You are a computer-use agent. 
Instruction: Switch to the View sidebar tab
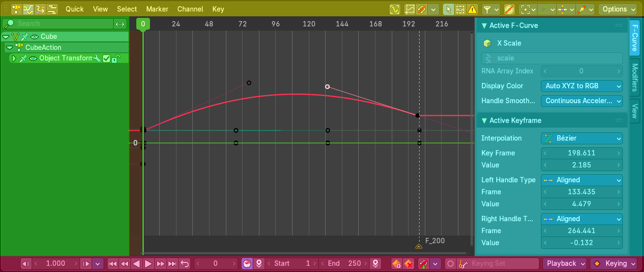[634, 111]
